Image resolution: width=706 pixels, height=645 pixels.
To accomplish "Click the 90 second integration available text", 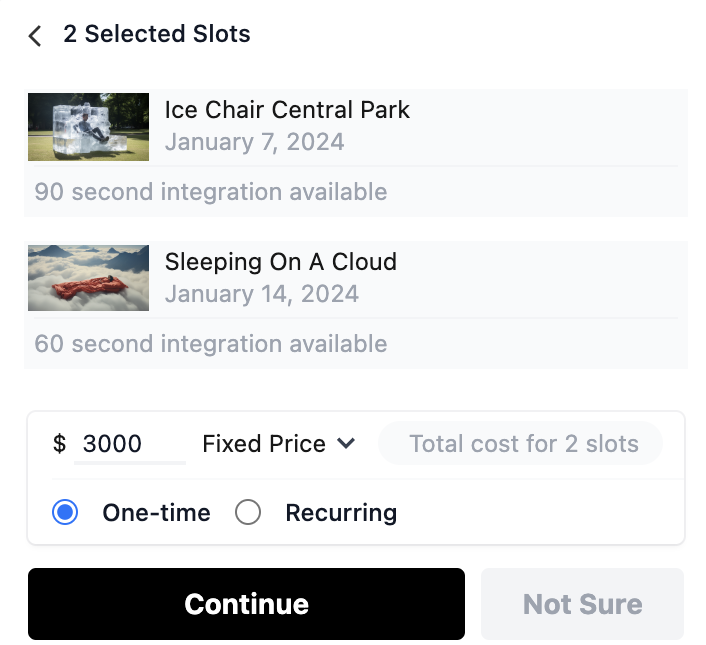I will point(210,192).
